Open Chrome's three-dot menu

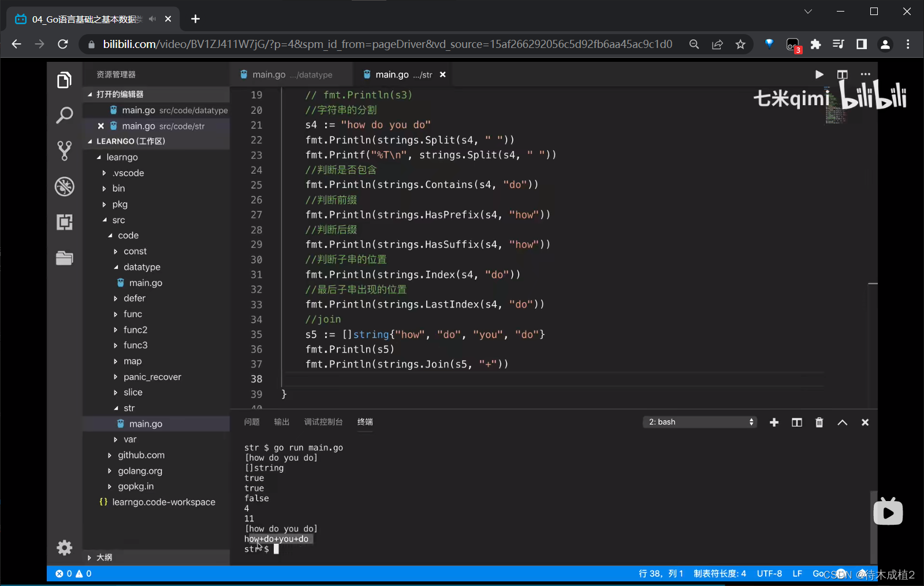(x=908, y=44)
